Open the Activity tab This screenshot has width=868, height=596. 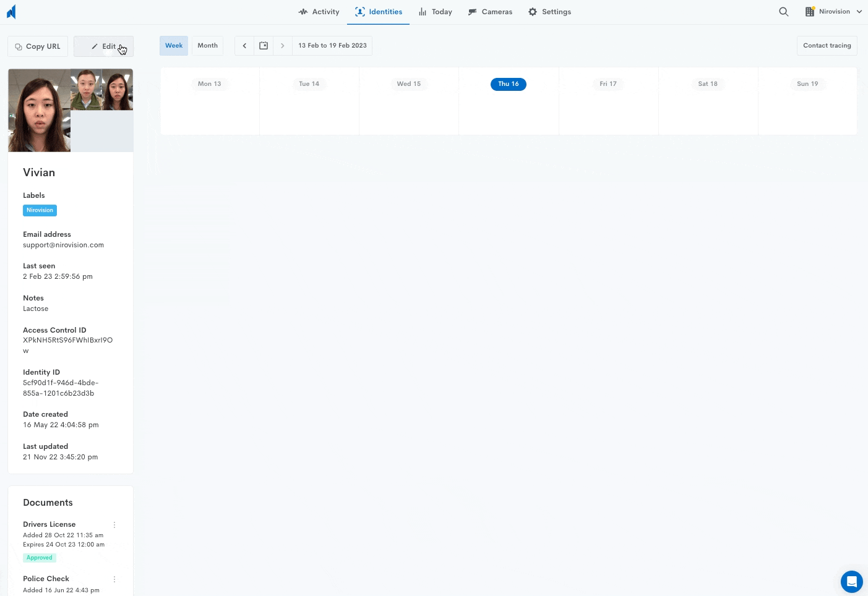319,12
